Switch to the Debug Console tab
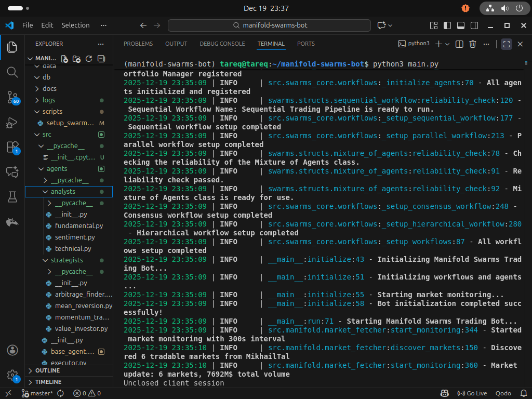532x399 pixels. coord(222,44)
